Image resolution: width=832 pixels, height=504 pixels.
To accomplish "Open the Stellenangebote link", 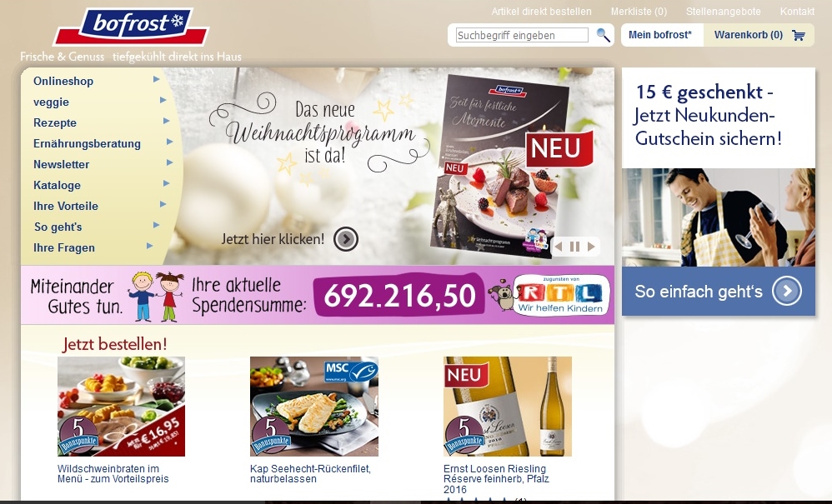I will point(724,11).
